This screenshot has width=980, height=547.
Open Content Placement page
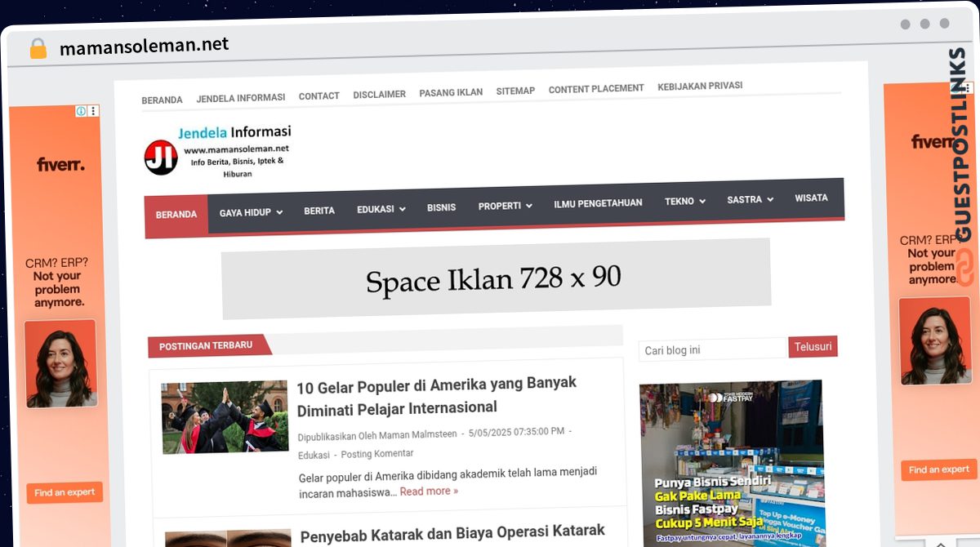[x=596, y=88]
